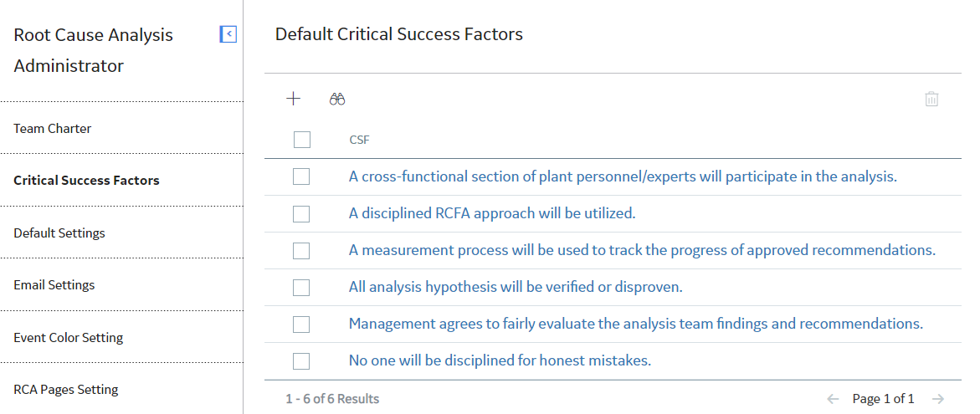Viewport: 980px width, 414px height.
Task: Sort by the CSF column header
Action: 359,140
